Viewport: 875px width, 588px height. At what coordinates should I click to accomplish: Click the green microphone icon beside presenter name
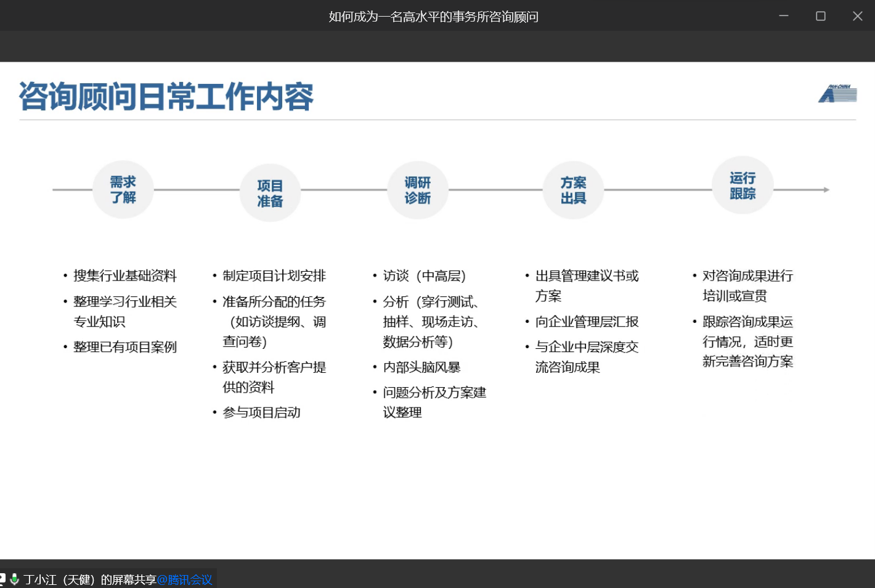point(14,579)
